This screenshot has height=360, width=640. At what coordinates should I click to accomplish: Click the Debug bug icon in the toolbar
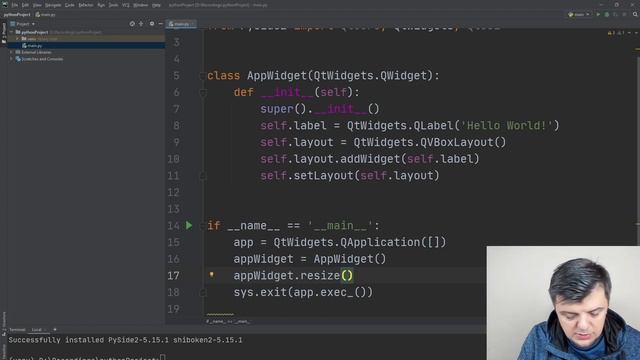coord(607,14)
